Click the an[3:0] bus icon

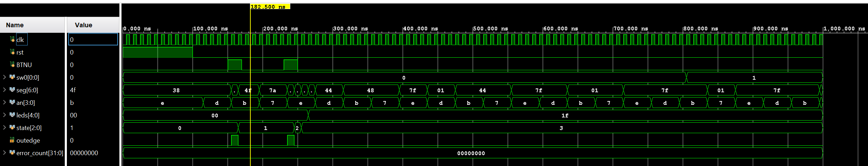click(12, 102)
